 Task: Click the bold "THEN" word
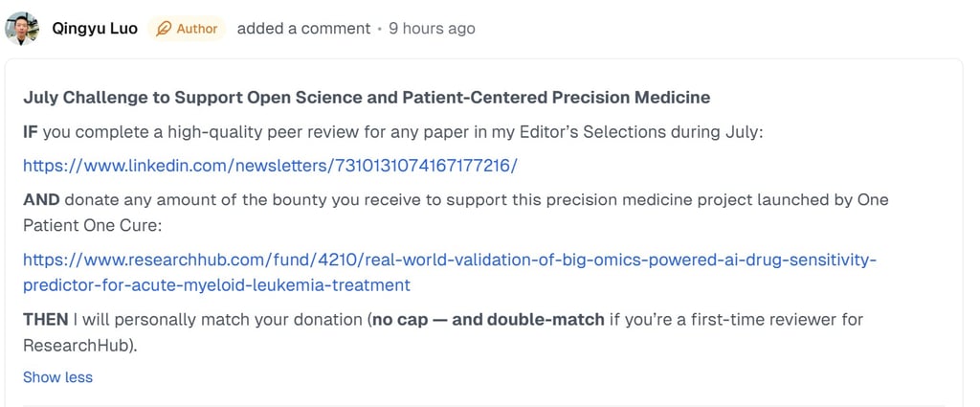[45, 319]
